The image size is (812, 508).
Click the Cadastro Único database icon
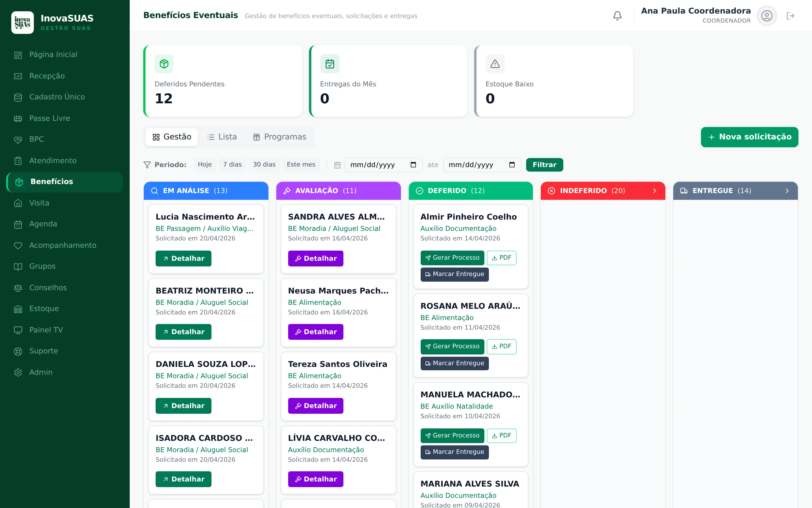pyautogui.click(x=18, y=97)
